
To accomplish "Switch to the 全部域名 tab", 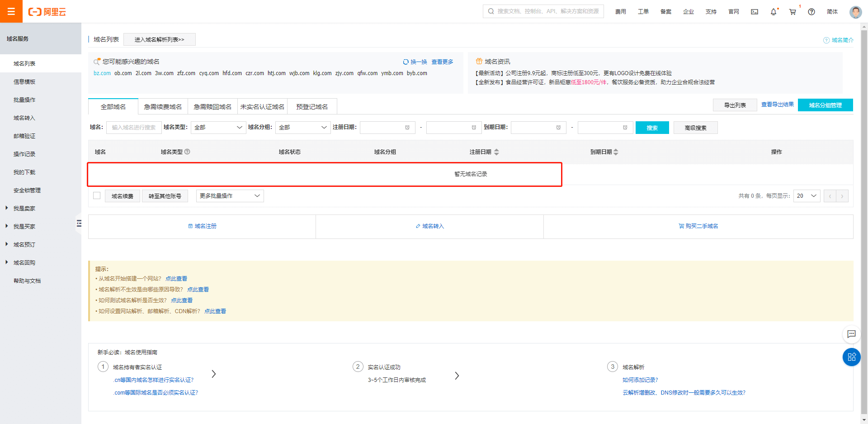I will [113, 107].
